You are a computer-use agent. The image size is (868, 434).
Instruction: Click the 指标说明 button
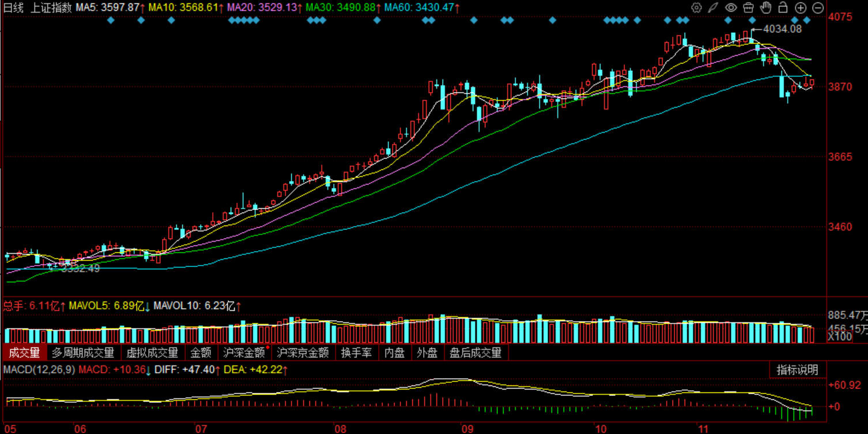click(797, 370)
